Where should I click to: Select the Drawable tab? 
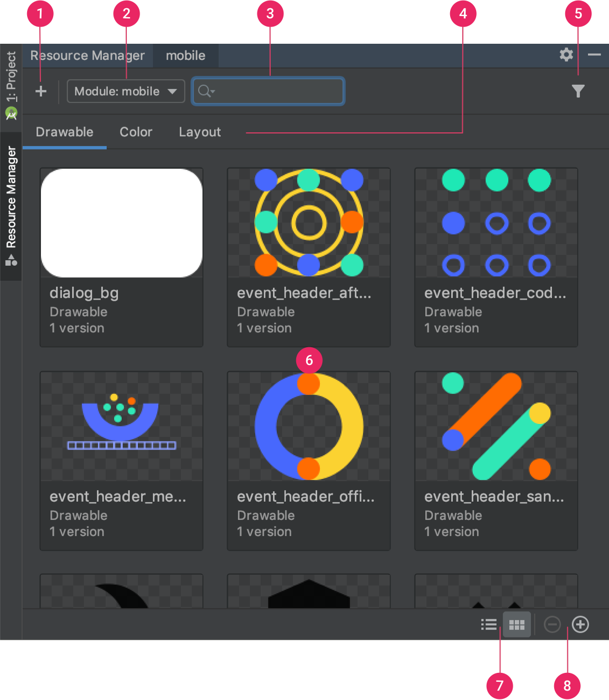64,132
